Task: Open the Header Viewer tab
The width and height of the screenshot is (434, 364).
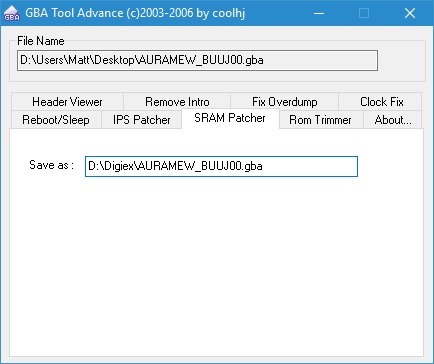Action: click(67, 102)
